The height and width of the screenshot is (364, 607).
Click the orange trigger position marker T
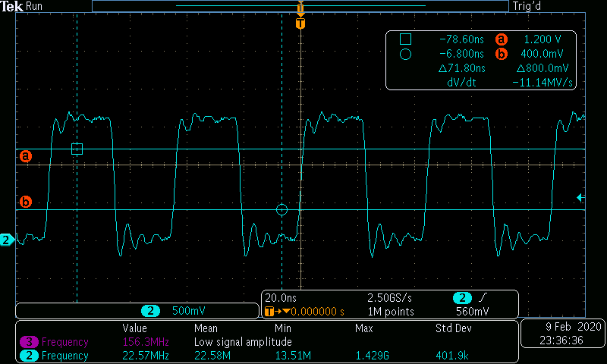pyautogui.click(x=300, y=24)
